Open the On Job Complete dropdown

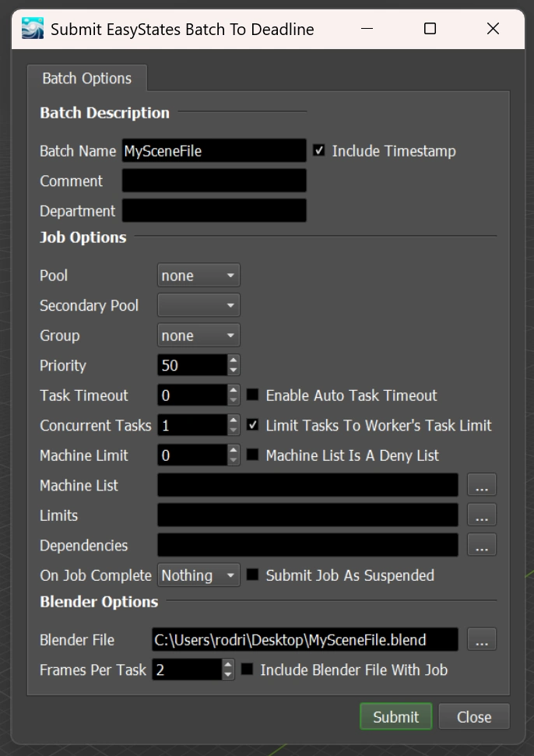pos(198,575)
